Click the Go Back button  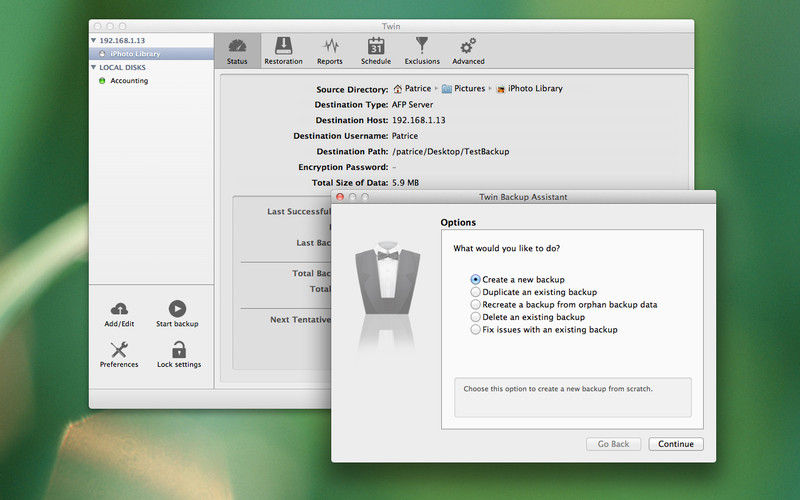(613, 444)
